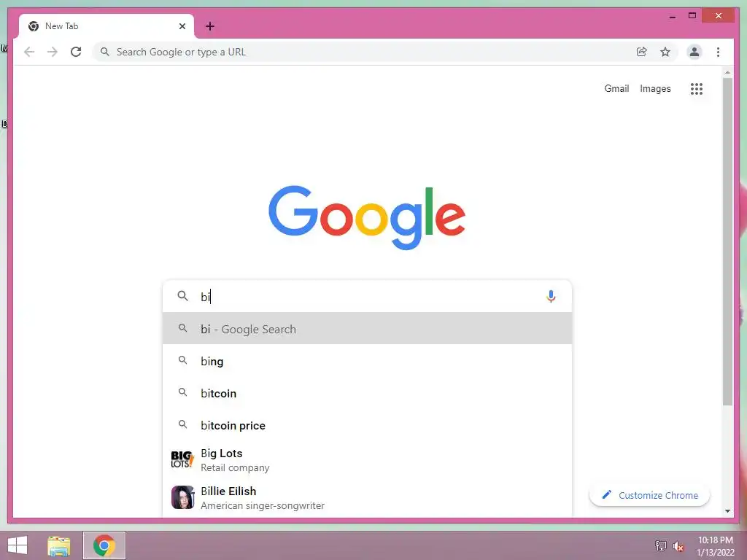Click the page scroll-down arrow
747x560 pixels.
coord(727,511)
